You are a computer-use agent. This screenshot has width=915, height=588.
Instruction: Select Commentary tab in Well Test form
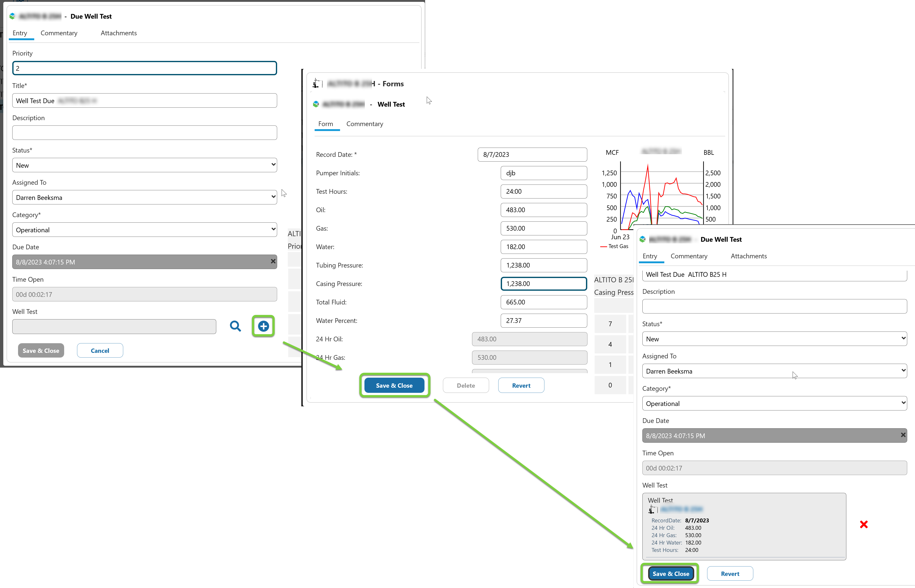point(365,124)
